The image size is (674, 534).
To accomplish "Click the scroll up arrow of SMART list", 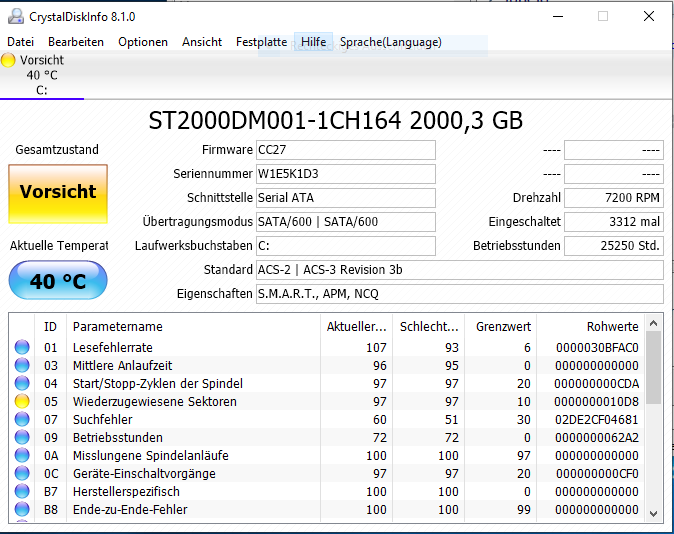I will (654, 323).
